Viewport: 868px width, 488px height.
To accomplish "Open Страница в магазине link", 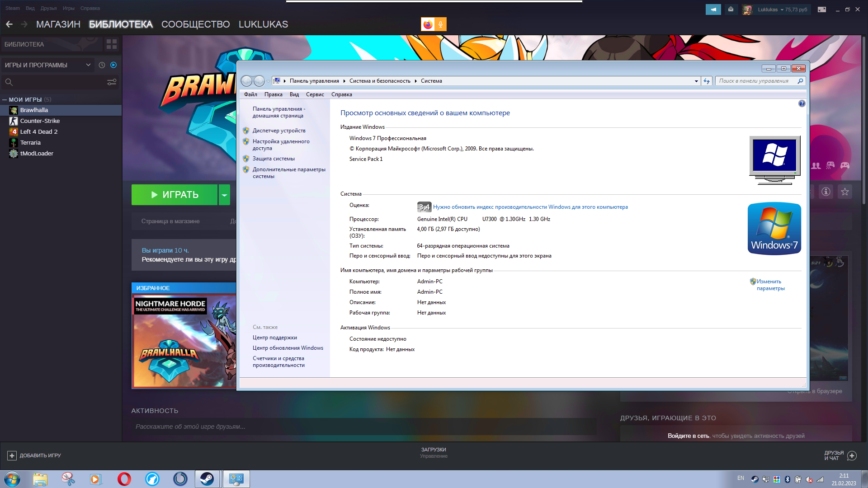I will pyautogui.click(x=170, y=221).
